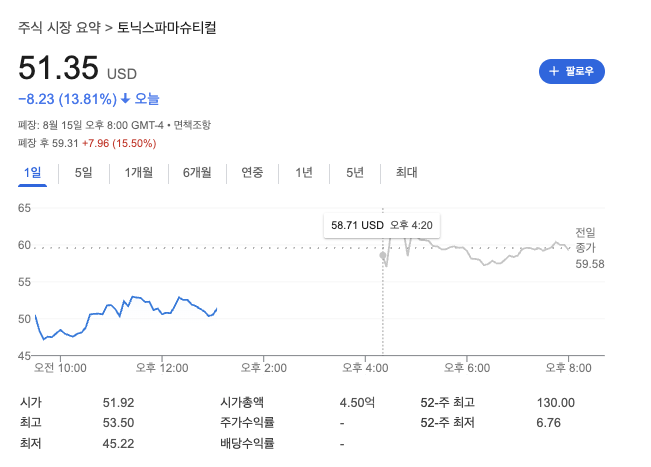Click the 58.71 USD chart tooltip
651x467 pixels.
coord(382,226)
